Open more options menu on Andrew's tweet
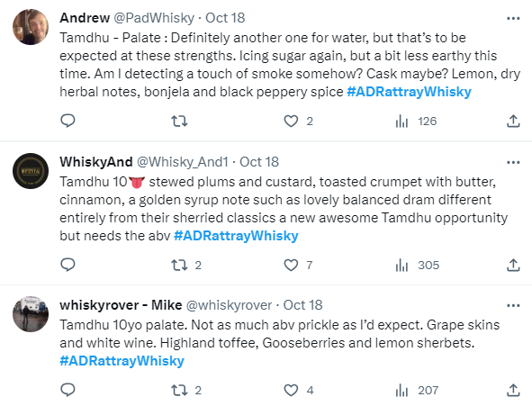This screenshot has height=406, width=532. click(513, 18)
